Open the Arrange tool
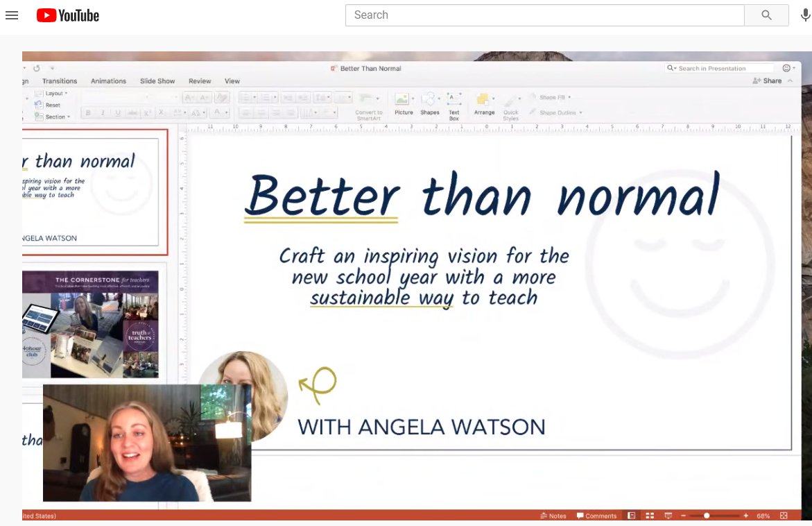The height and width of the screenshot is (526, 812). (x=484, y=104)
